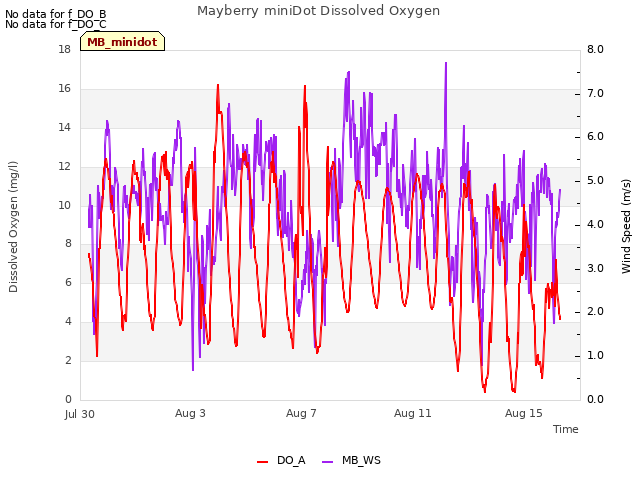Click the MB_minidot label box
The height and width of the screenshot is (480, 640).
coord(122,41)
